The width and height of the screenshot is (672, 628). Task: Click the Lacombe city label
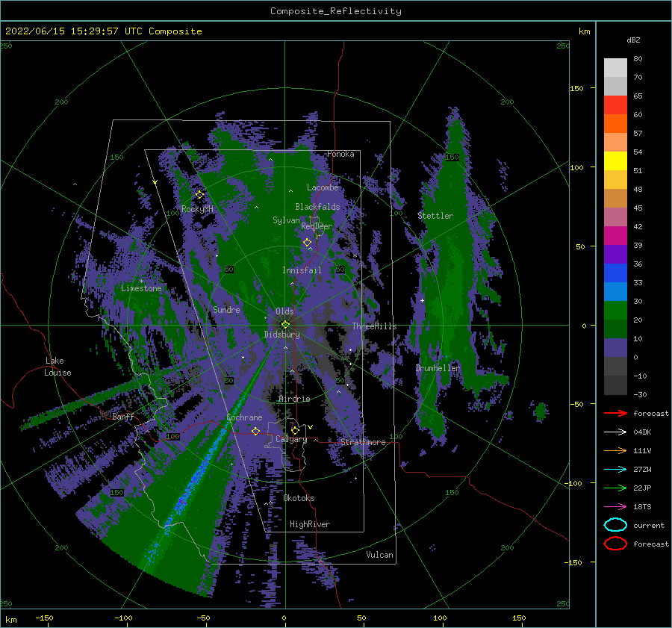point(323,187)
